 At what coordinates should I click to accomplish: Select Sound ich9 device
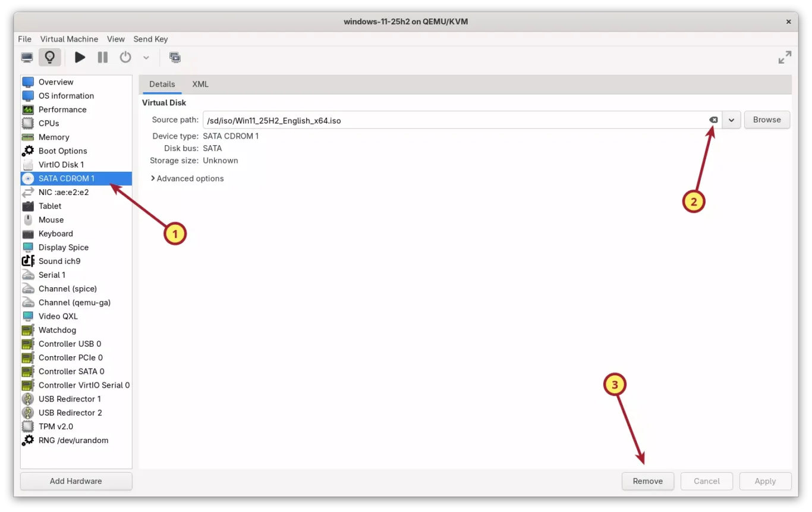point(76,261)
